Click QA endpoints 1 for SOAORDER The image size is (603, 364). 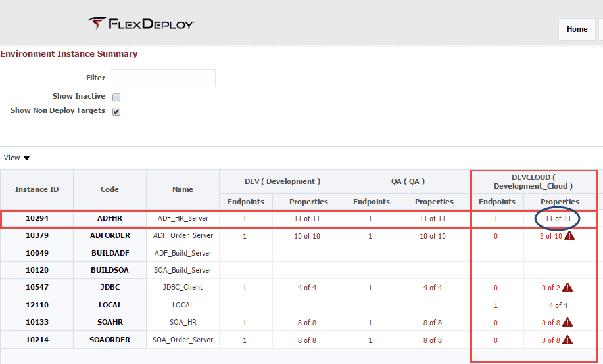coord(370,340)
